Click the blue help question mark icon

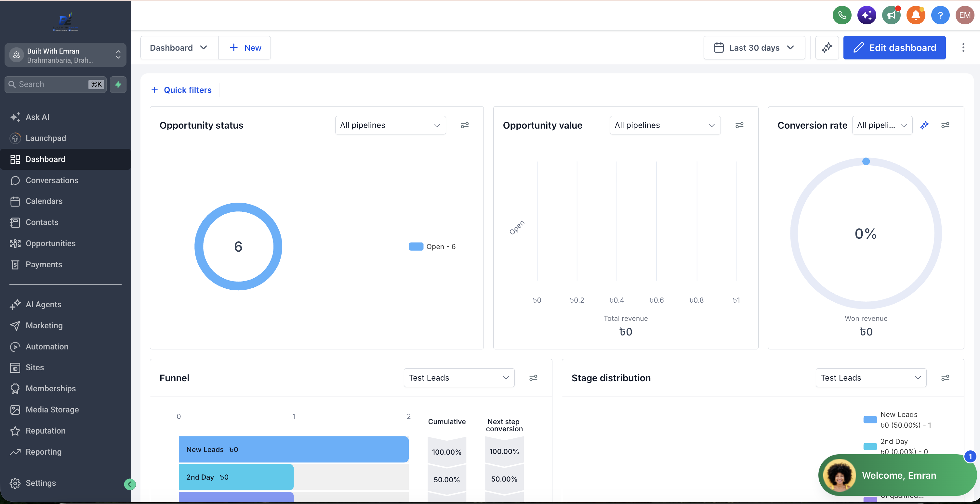(940, 15)
